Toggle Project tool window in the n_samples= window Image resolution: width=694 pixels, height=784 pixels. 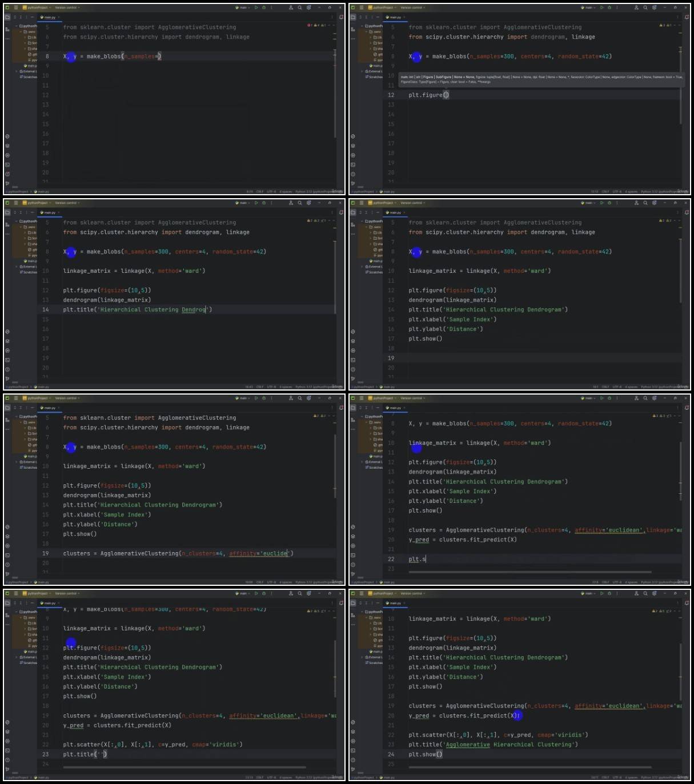coord(7,18)
